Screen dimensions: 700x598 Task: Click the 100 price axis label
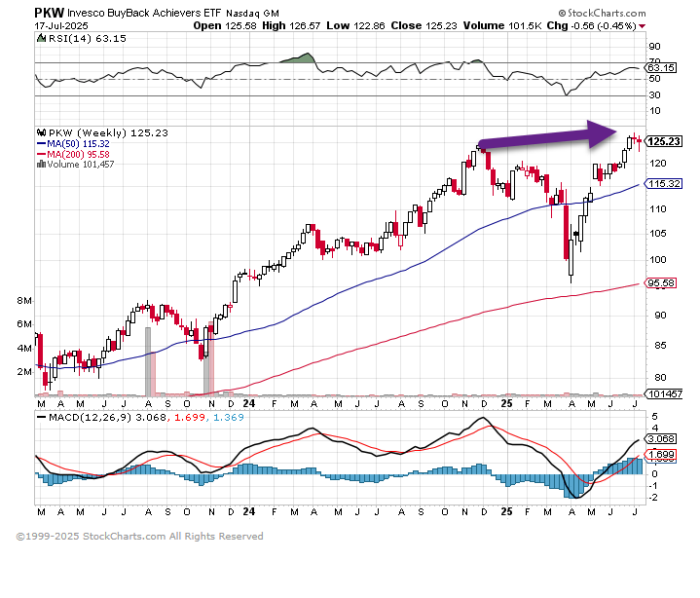658,260
